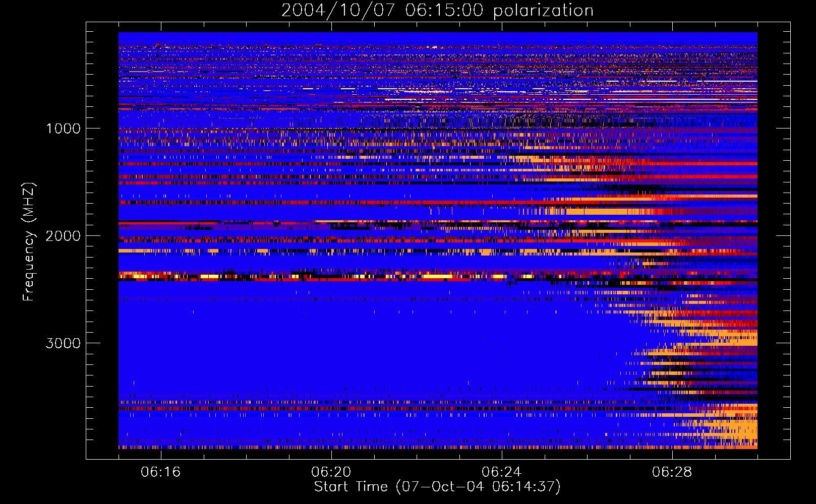Click the large empty blue area near 3000 MHz
The image size is (816, 504).
point(353,348)
